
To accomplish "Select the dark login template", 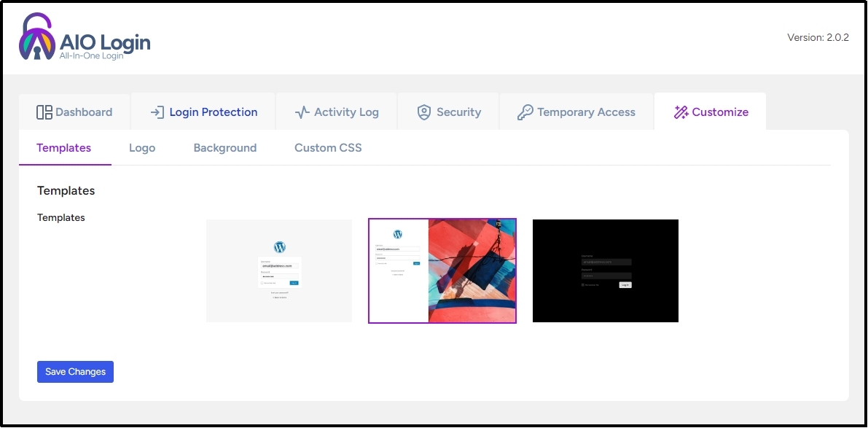I will click(x=605, y=271).
